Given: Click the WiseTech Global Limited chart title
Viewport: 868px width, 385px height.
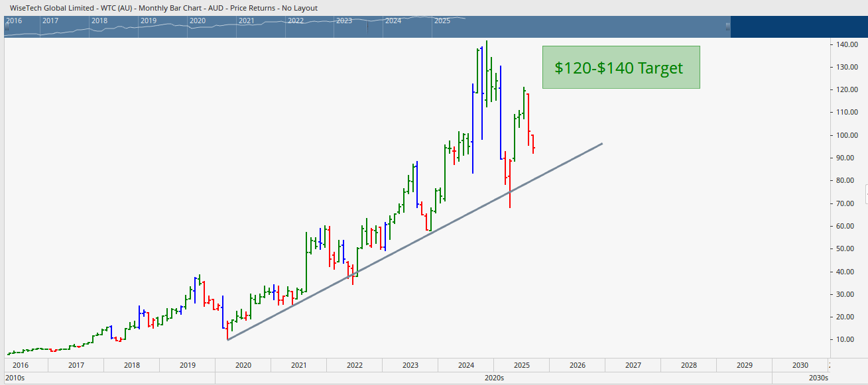Looking at the screenshot, I should pos(163,8).
